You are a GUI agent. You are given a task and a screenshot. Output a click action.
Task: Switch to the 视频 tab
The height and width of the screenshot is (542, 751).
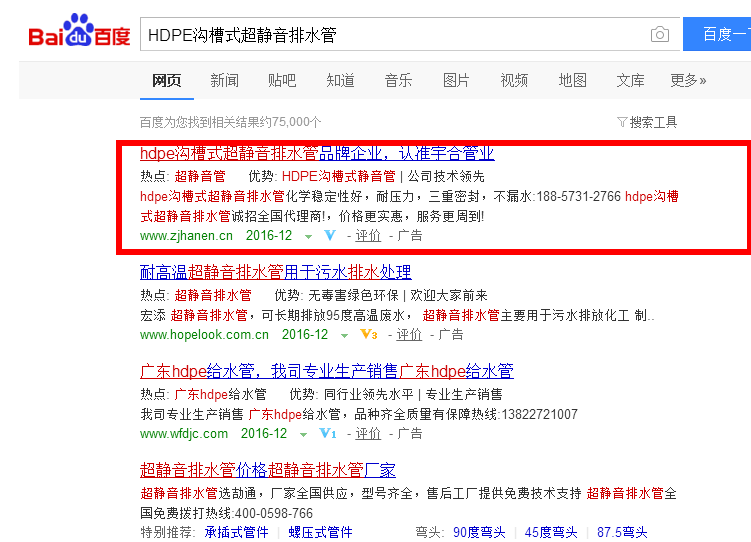pyautogui.click(x=514, y=80)
